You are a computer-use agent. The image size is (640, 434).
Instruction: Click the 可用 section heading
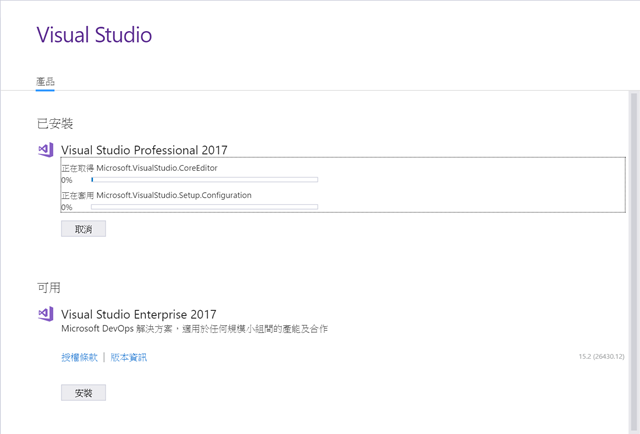(49, 288)
